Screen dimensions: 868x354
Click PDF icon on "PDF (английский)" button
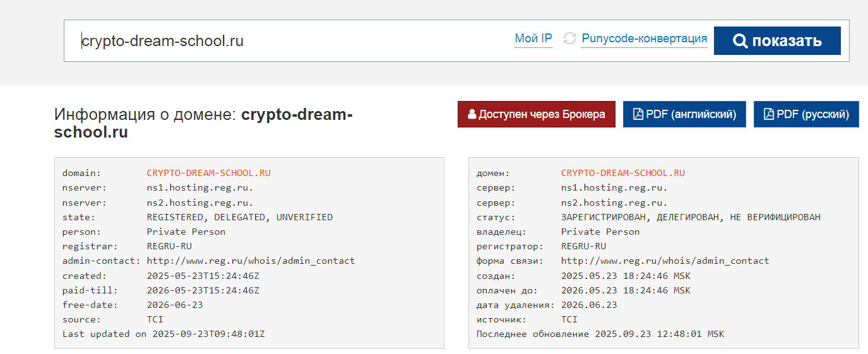click(x=638, y=115)
